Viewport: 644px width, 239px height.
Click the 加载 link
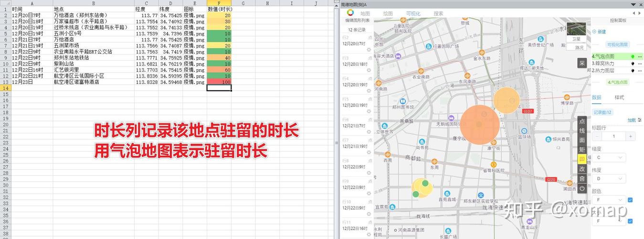click(632, 120)
